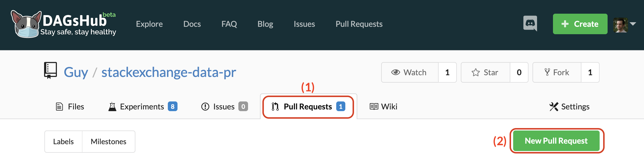This screenshot has width=644, height=159.
Task: Click the New Pull Request button
Action: coord(556,141)
